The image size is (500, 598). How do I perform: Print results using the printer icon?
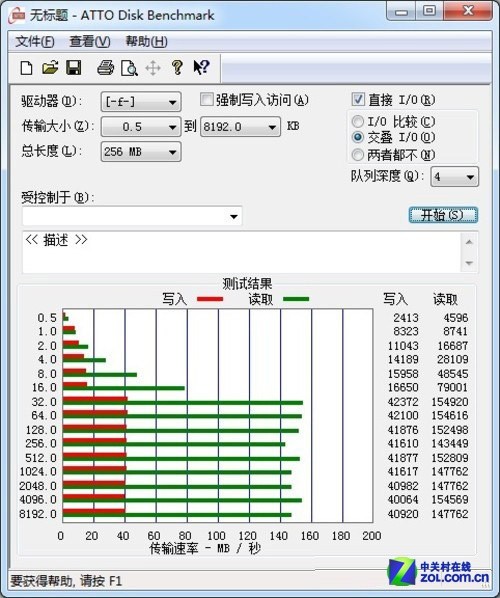[105, 68]
